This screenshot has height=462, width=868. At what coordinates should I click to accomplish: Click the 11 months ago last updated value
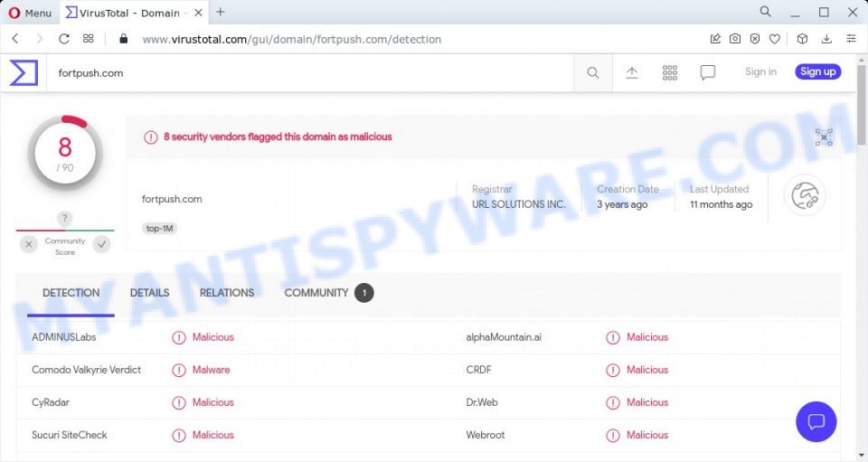point(721,204)
